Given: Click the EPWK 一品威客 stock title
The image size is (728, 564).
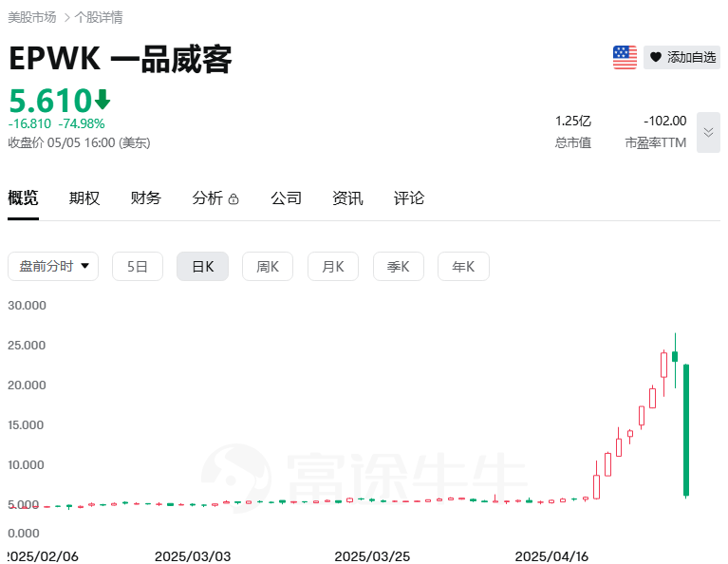Looking at the screenshot, I should pyautogui.click(x=121, y=59).
